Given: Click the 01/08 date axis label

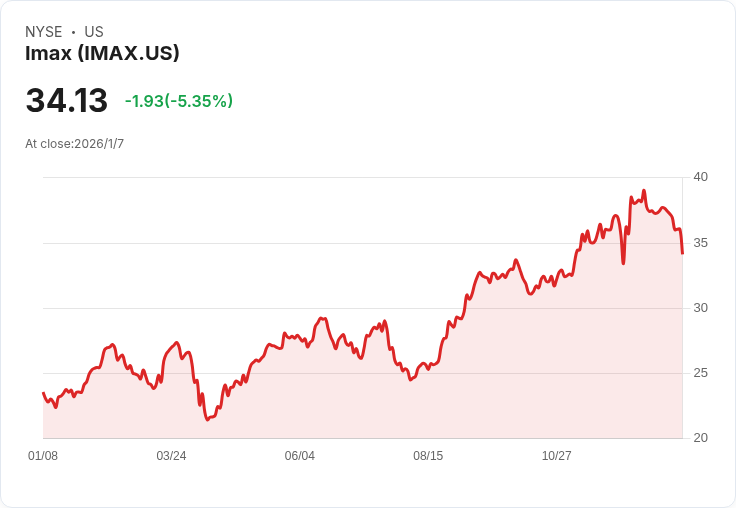Looking at the screenshot, I should click(x=43, y=455).
